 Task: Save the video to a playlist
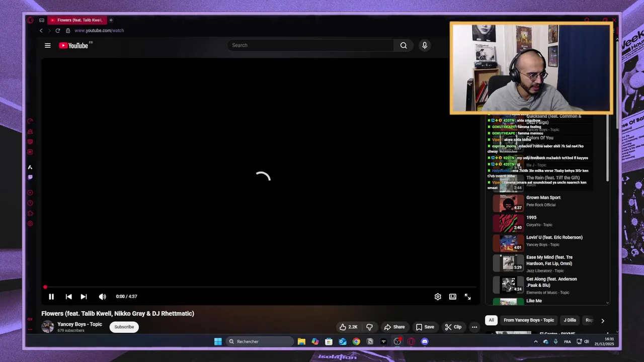click(x=425, y=327)
